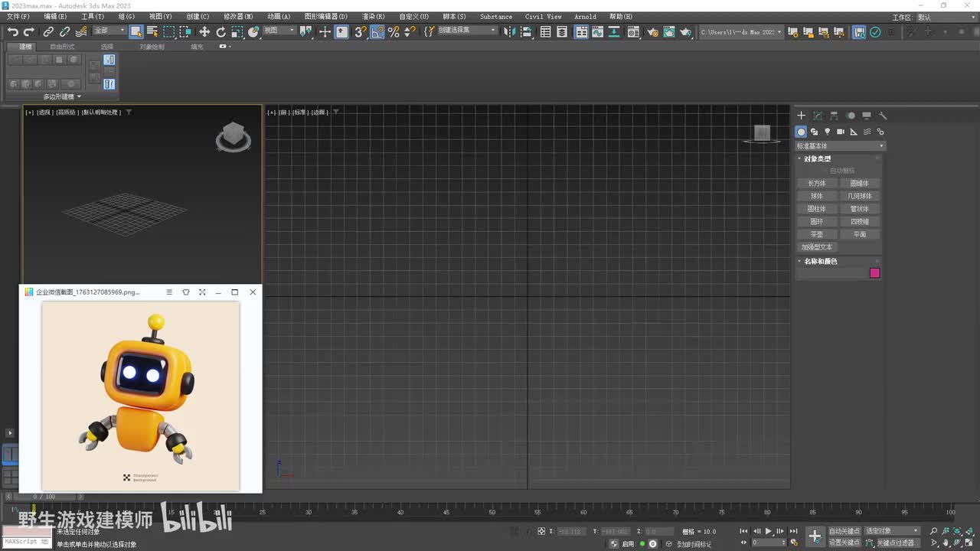The width and height of the screenshot is (980, 551).
Task: Expand the 标准基本体 dropdown list
Action: [840, 145]
